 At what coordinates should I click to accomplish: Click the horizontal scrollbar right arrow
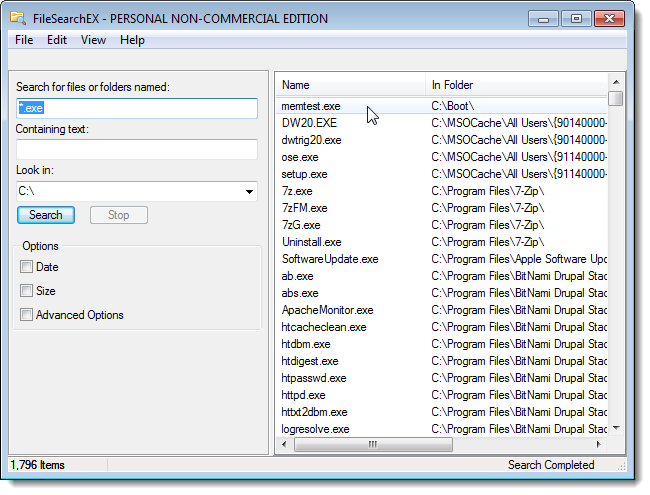pos(598,444)
